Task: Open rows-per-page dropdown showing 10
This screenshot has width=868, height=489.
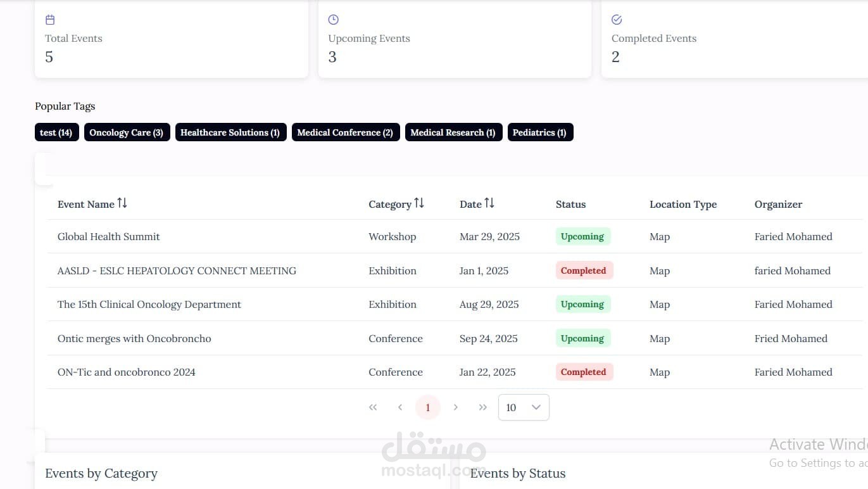Action: coord(524,407)
